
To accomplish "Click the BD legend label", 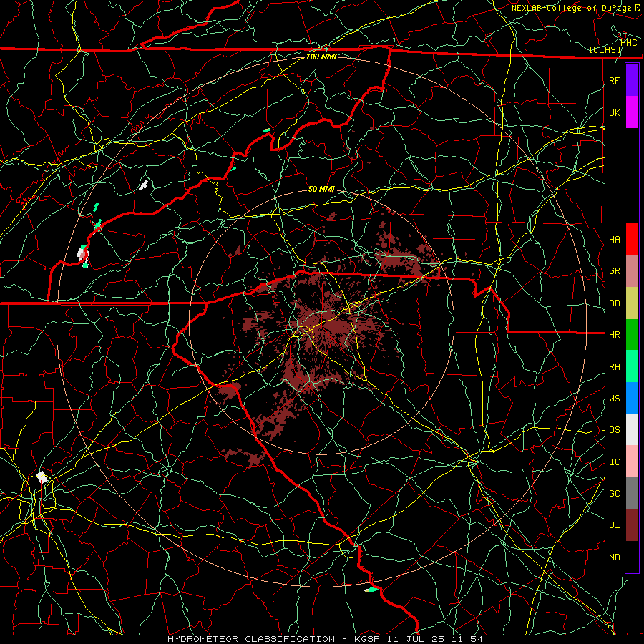I will [614, 303].
